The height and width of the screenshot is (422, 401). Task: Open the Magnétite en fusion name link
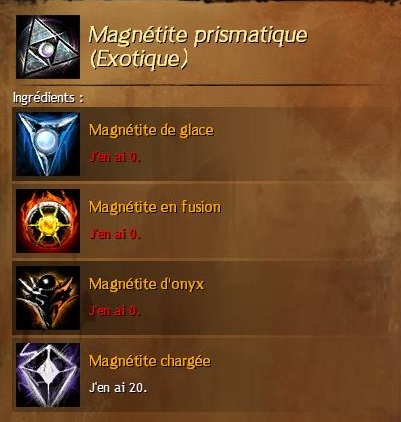pyautogui.click(x=155, y=207)
